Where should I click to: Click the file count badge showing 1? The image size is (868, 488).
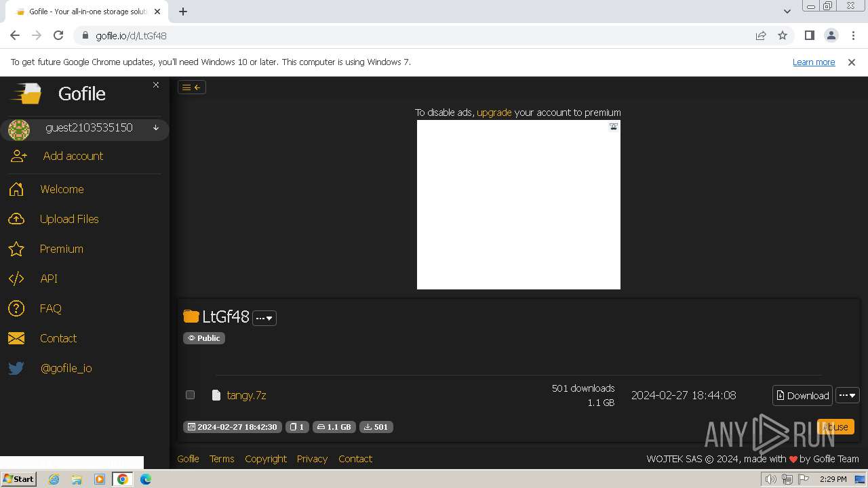[x=297, y=427]
